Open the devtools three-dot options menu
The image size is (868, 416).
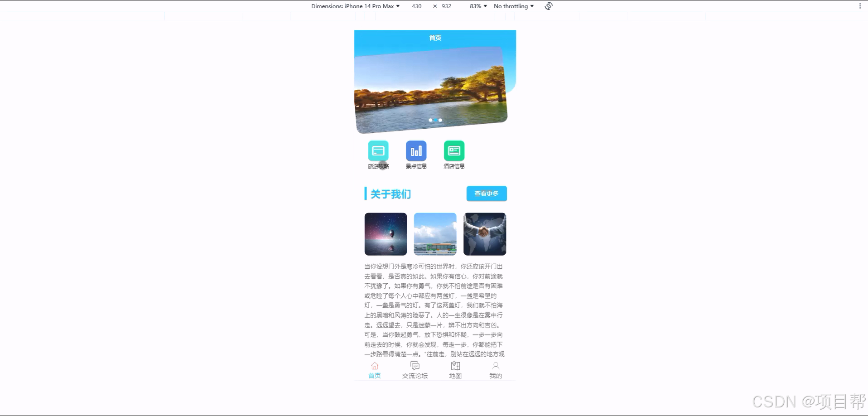860,5
